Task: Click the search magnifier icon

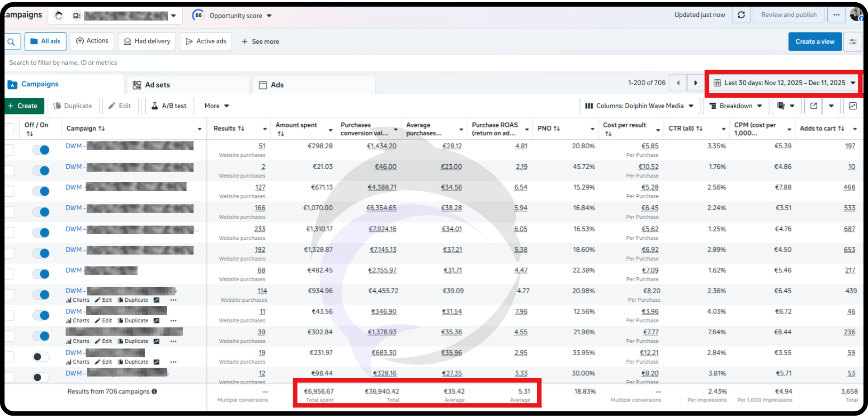Action: pos(11,42)
